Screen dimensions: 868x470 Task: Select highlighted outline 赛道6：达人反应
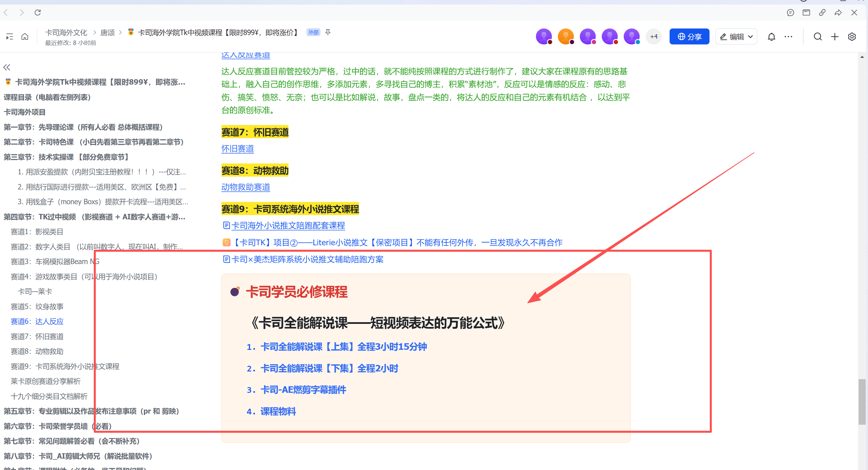coord(37,322)
